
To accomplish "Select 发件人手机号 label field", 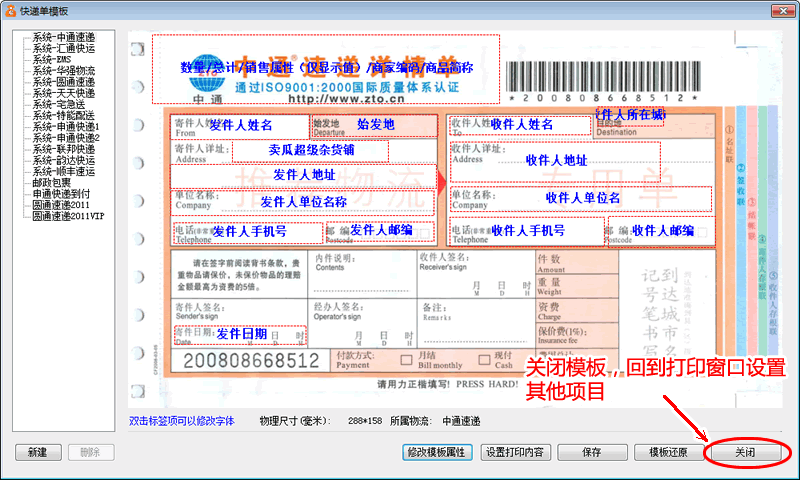I will 249,232.
